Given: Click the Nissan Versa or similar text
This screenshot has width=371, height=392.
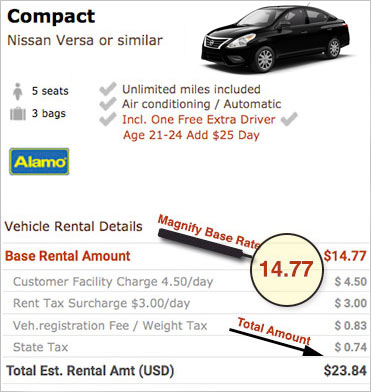Looking at the screenshot, I should [x=85, y=40].
